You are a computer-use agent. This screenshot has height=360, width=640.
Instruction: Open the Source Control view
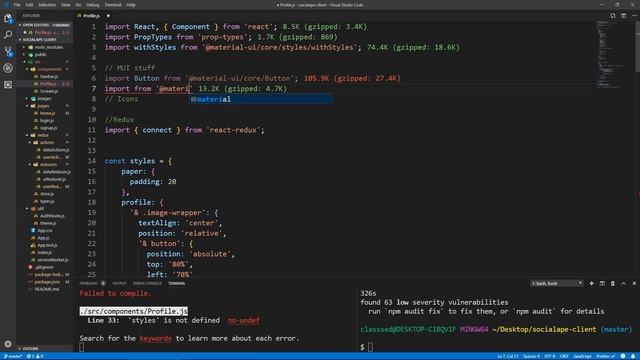[x=8, y=51]
